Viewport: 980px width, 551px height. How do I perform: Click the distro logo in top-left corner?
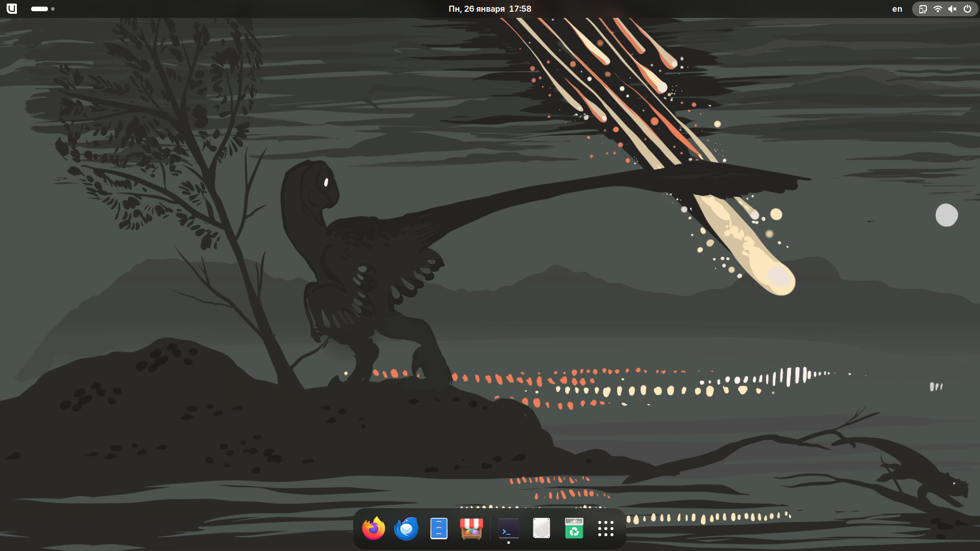click(x=12, y=9)
